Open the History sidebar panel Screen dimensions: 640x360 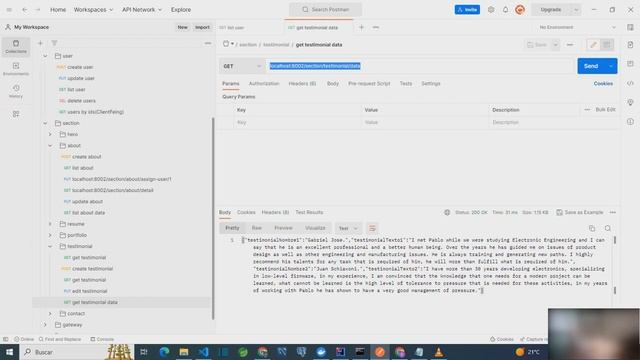pyautogui.click(x=16, y=91)
